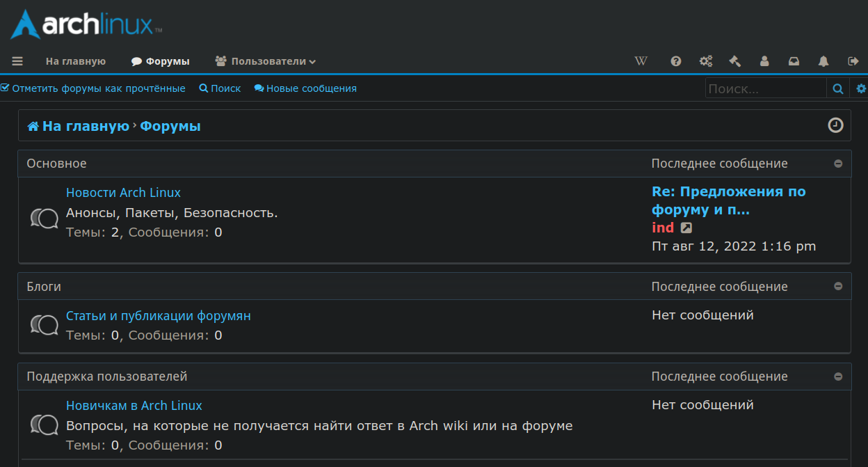Focus the Поиск… search input field
Screen dimensions: 868x467
[765, 88]
